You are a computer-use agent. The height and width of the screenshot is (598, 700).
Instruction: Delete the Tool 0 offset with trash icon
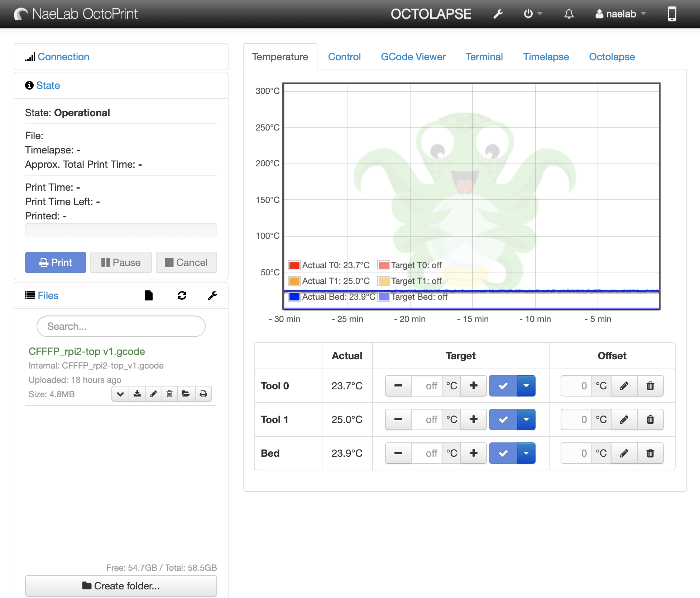[x=650, y=386]
